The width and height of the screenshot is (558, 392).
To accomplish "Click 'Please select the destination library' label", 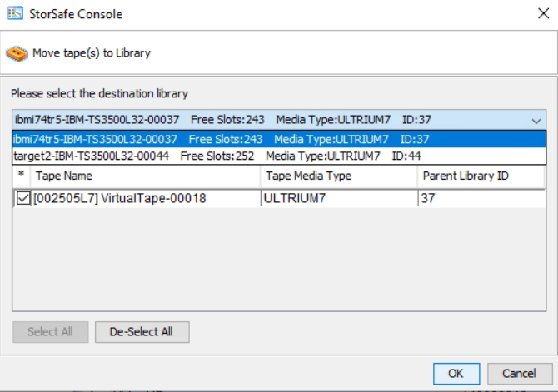I will 99,93.
